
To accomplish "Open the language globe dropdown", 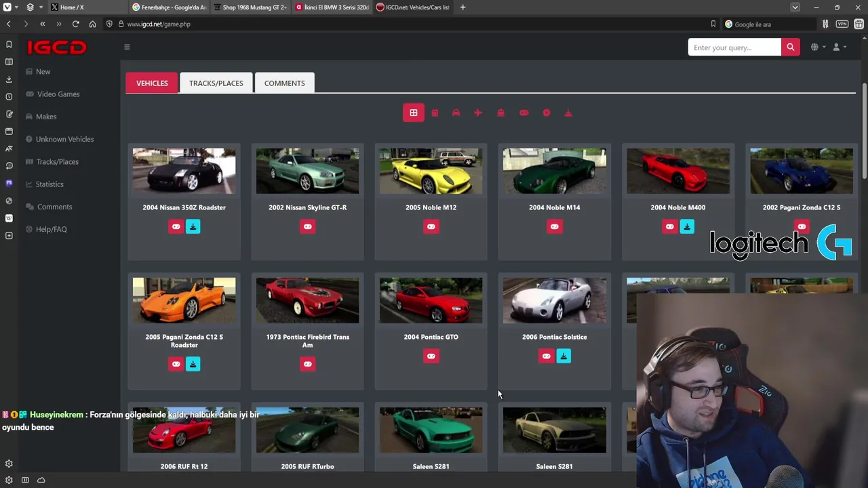I will [818, 47].
